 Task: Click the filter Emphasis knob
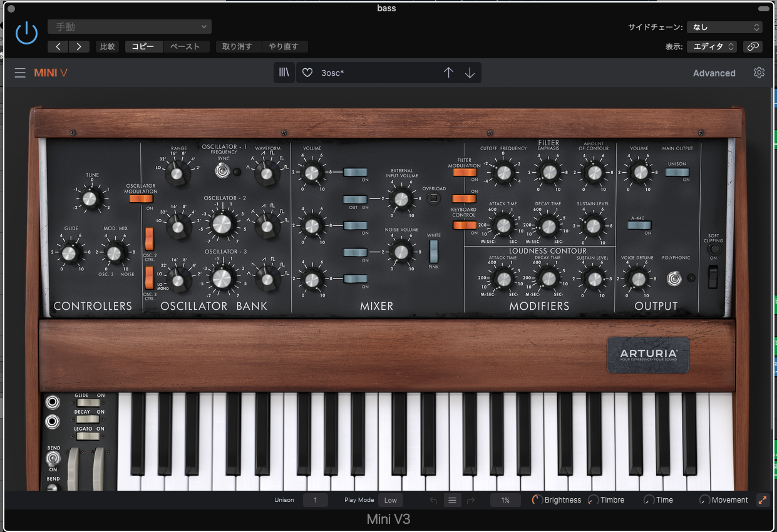point(548,172)
